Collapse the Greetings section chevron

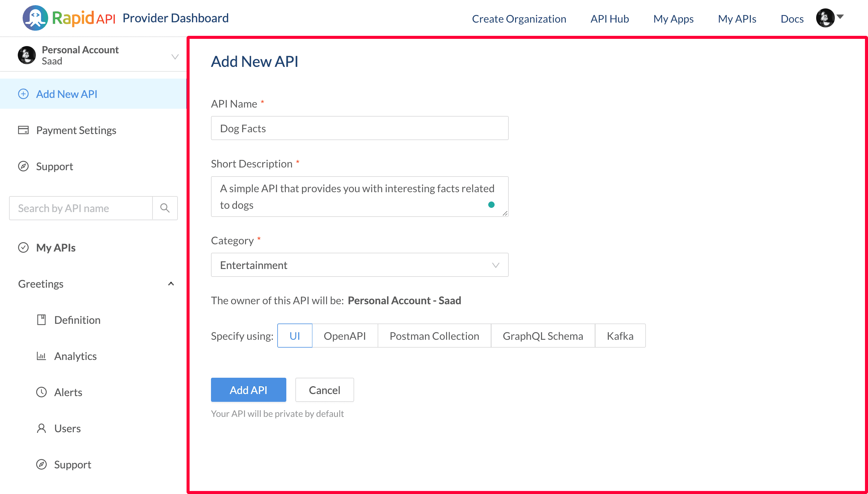point(171,283)
